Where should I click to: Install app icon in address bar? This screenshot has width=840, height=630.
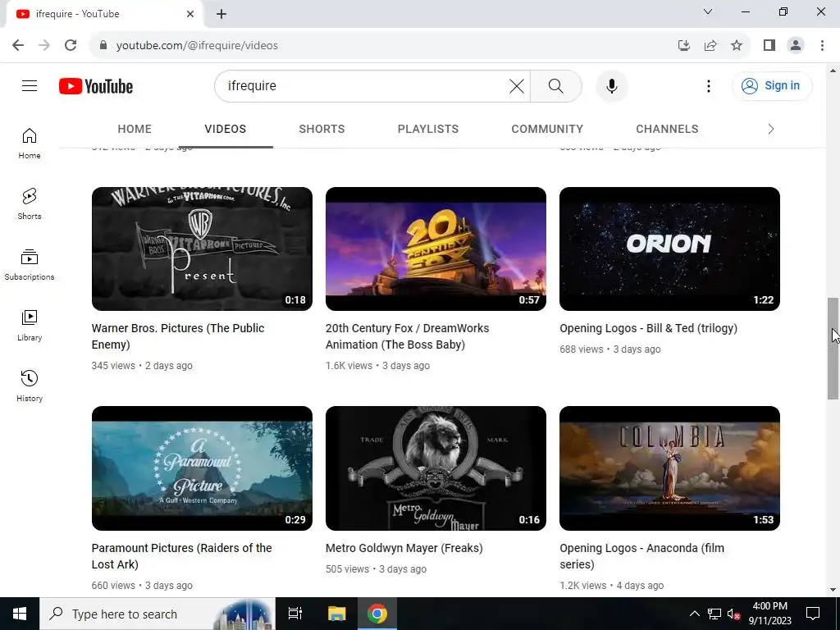[x=683, y=46]
